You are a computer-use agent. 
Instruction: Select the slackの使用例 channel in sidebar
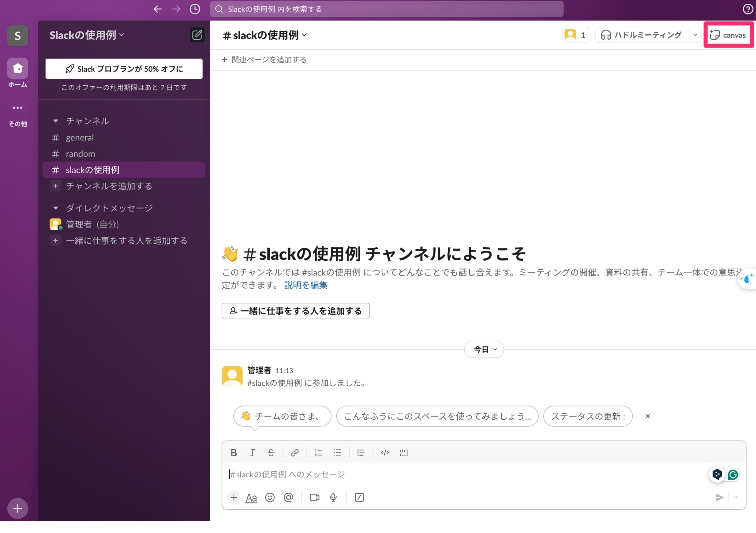[124, 170]
